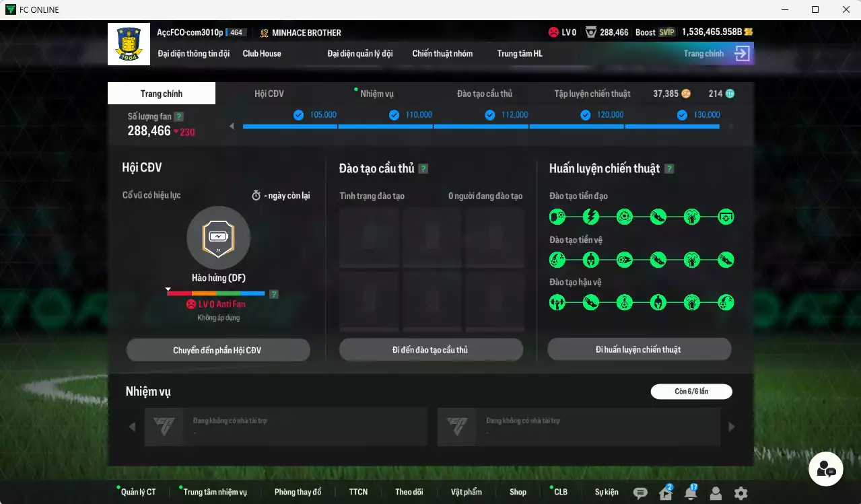
Task: Click the floating support chat icon
Action: click(825, 469)
